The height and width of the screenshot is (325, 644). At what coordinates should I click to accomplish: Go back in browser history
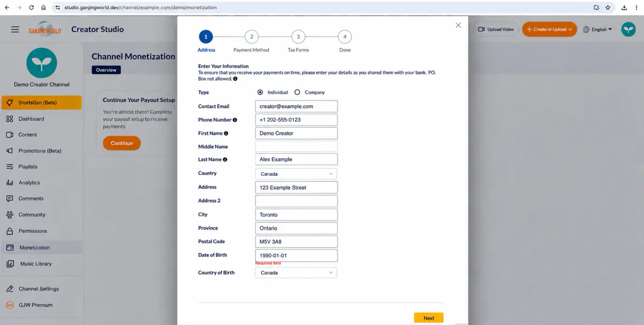coord(7,8)
